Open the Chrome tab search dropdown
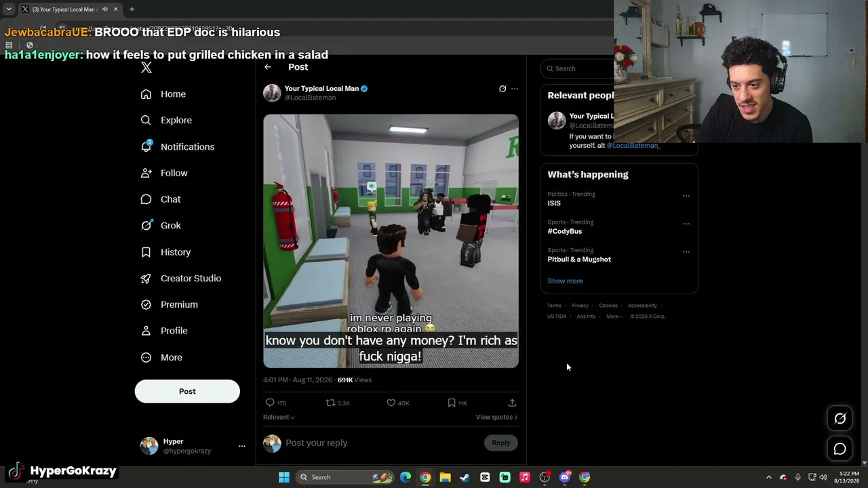This screenshot has height=488, width=868. 9,9
